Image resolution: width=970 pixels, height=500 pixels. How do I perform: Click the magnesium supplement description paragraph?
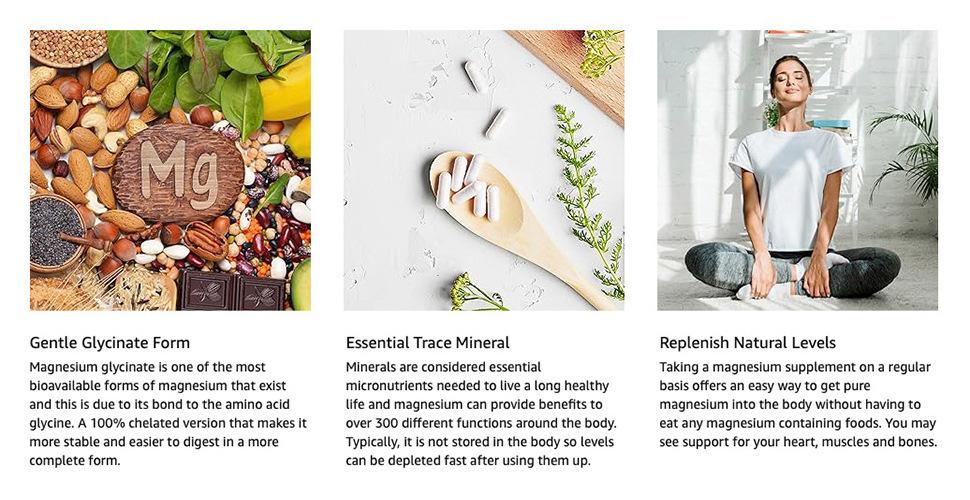click(x=798, y=405)
